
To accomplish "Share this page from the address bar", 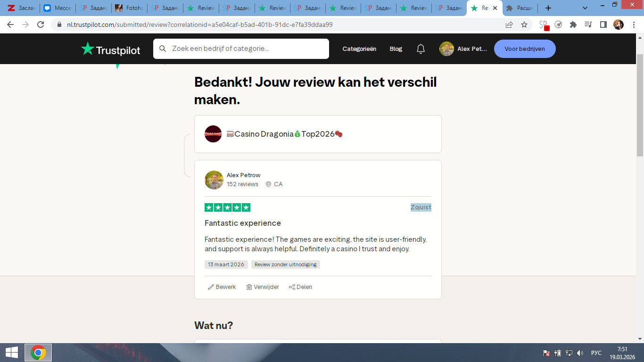I will (509, 25).
